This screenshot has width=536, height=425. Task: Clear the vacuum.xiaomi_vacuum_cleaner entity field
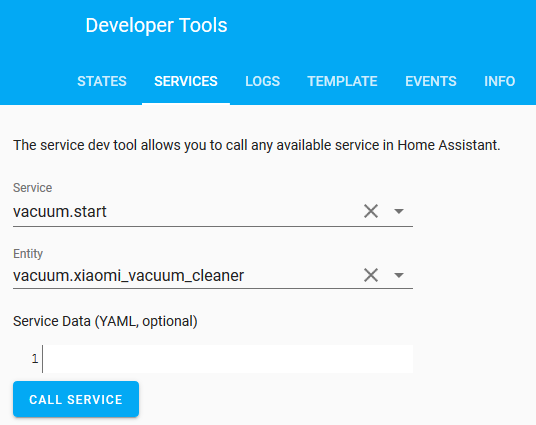[371, 275]
